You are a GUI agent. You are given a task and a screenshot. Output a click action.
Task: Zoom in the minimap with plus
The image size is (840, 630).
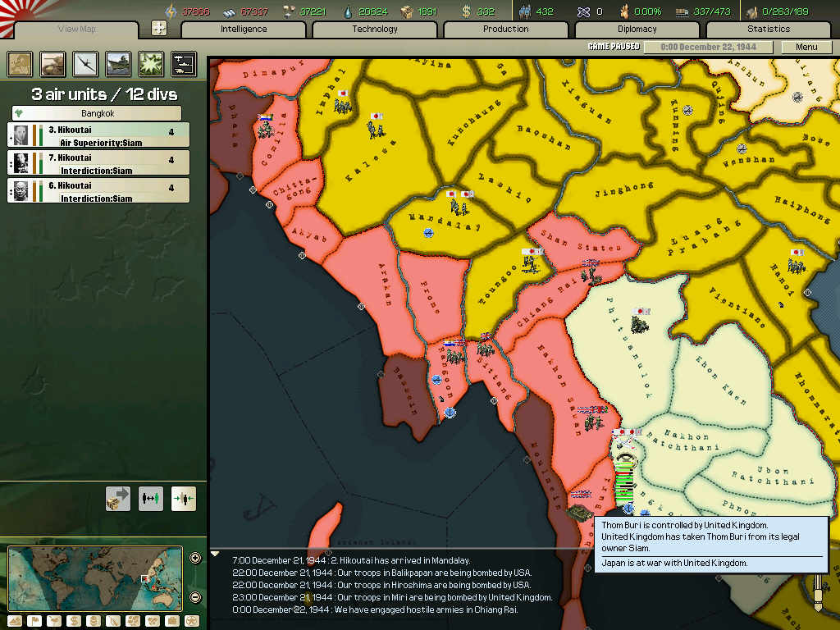195,558
